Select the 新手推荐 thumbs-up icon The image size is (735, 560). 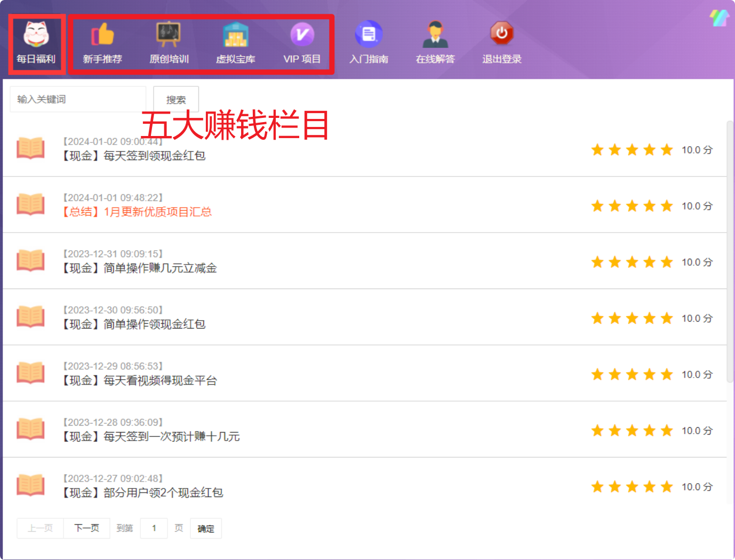tap(102, 35)
